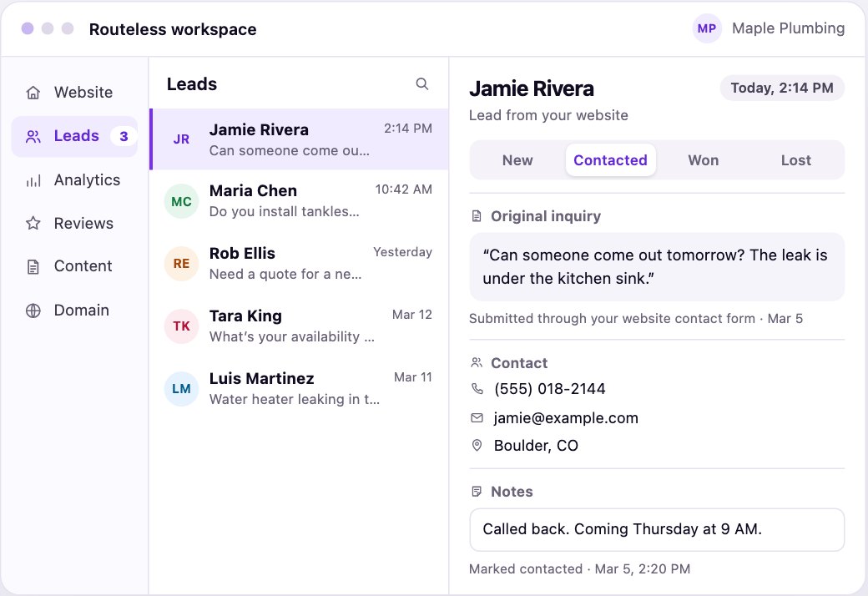Click the email jamie@example.com
This screenshot has height=596, width=868.
click(566, 417)
